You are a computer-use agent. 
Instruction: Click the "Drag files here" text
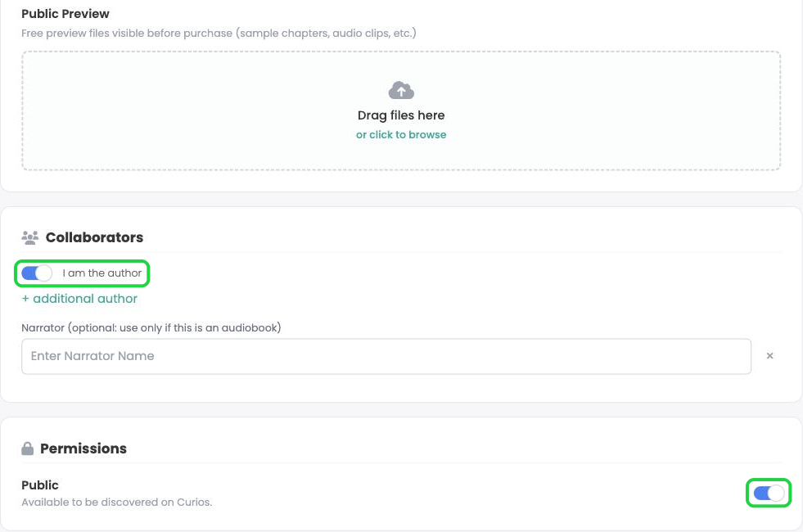tap(401, 115)
